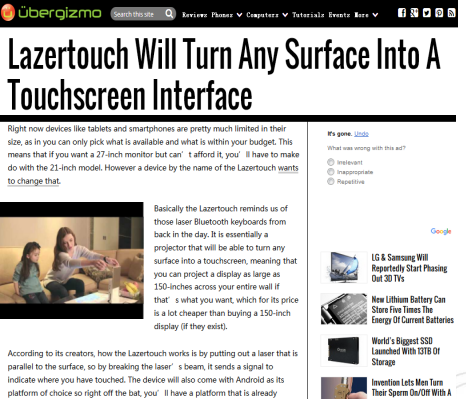This screenshot has width=466, height=399.
Task: Click the search magnifier icon
Action: click(x=169, y=14)
